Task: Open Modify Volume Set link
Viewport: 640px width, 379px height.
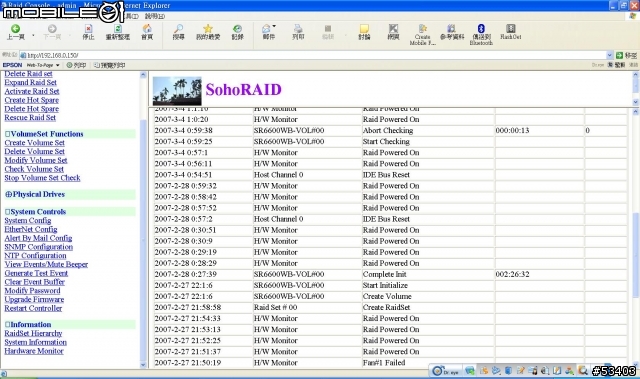Action: click(x=36, y=160)
